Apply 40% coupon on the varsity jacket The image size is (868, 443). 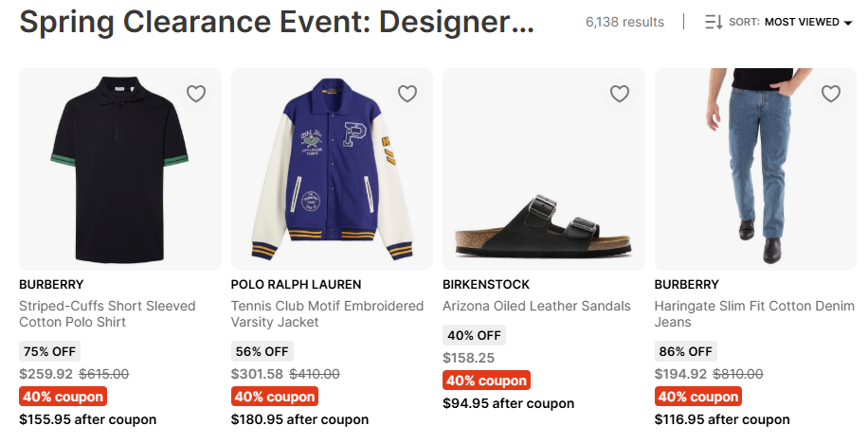(x=275, y=397)
